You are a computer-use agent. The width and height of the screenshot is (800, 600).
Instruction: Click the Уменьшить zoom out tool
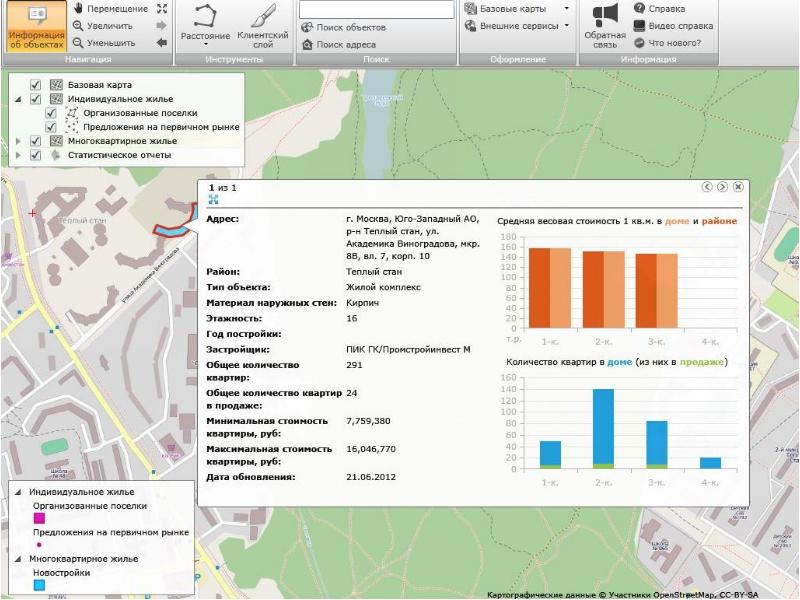coord(110,43)
